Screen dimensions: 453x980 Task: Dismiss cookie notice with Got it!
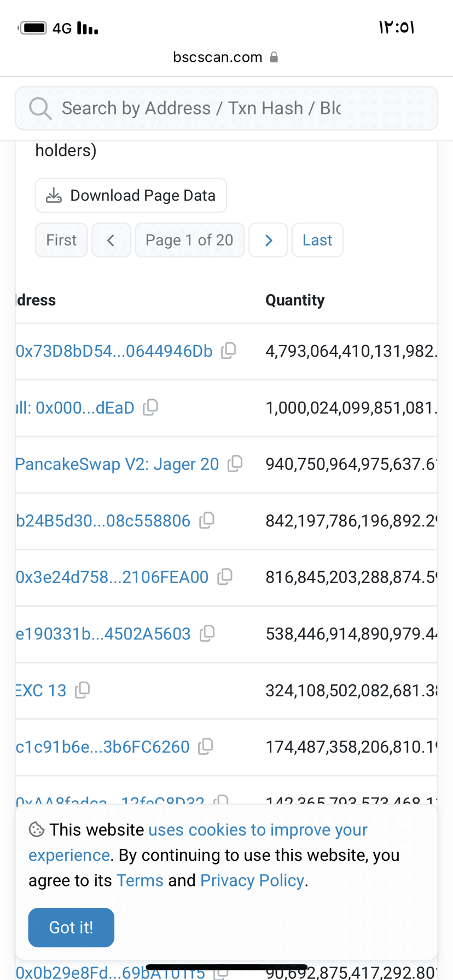point(71,928)
